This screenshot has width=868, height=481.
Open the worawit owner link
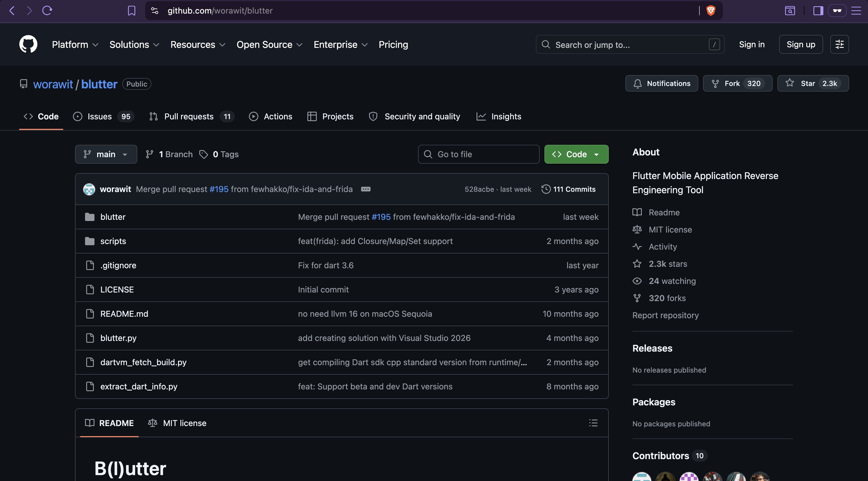click(x=53, y=84)
